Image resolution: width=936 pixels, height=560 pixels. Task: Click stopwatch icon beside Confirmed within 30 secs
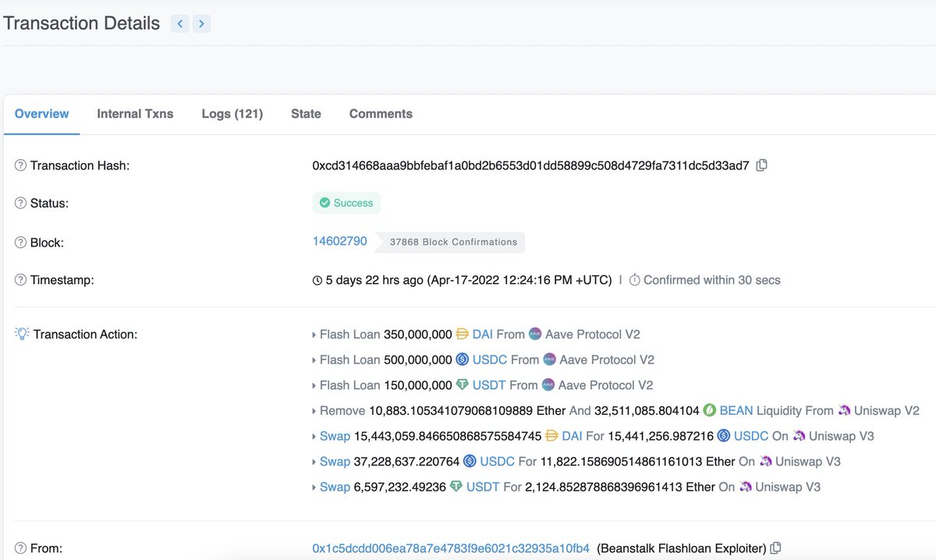[635, 280]
